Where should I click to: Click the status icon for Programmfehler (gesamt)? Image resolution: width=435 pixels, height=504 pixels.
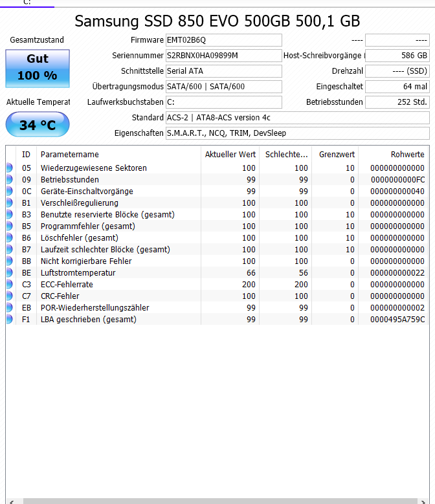coord(9,226)
